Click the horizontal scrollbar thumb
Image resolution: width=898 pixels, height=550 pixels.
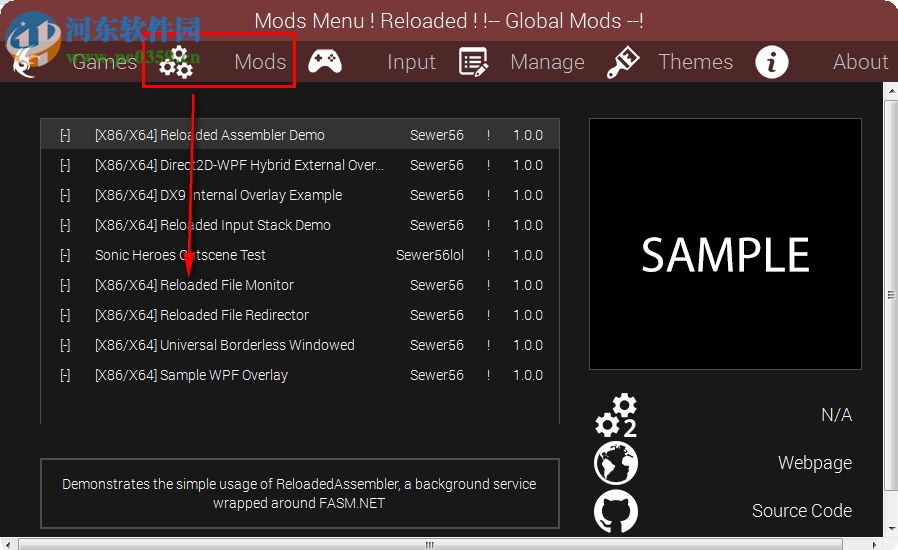coord(430,544)
